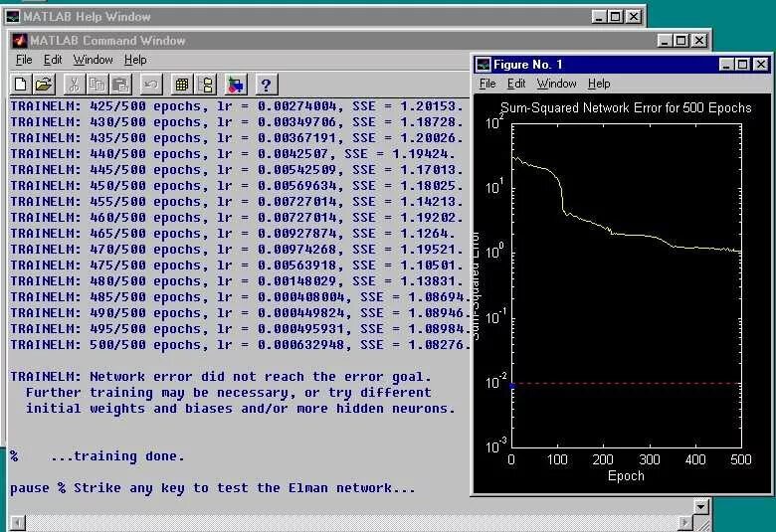
Task: Click the '475/500 epochs' output line
Action: point(237,266)
